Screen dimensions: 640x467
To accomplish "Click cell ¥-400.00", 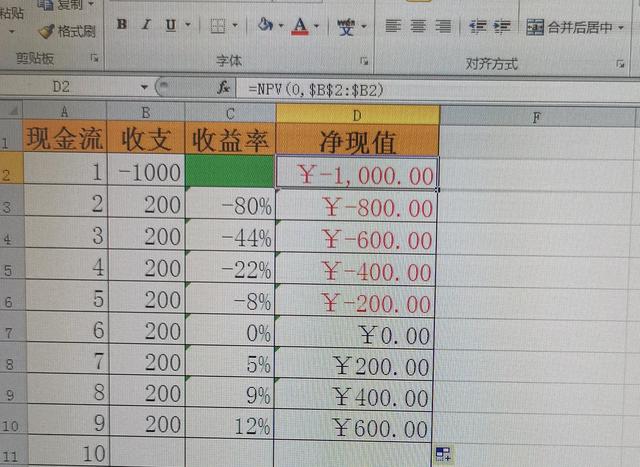I will tap(355, 270).
